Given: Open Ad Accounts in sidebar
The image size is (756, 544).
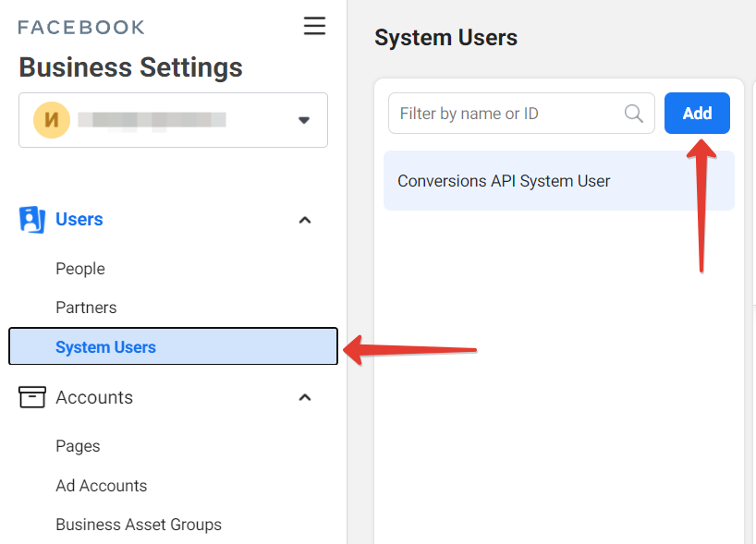Looking at the screenshot, I should (101, 486).
